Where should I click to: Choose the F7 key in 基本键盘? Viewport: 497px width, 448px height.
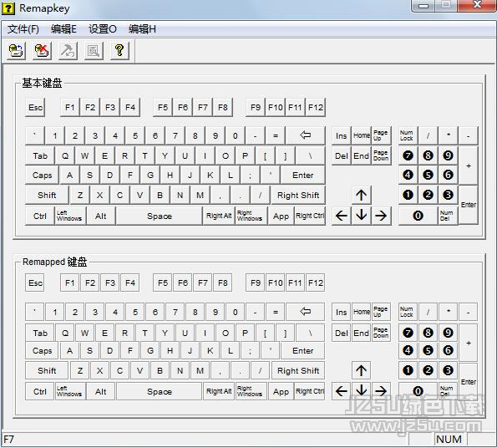(x=203, y=108)
